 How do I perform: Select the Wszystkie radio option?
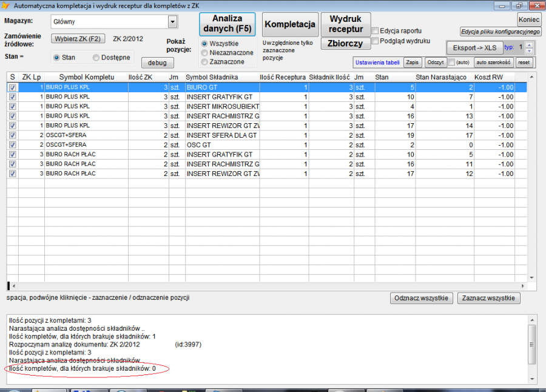click(x=204, y=44)
